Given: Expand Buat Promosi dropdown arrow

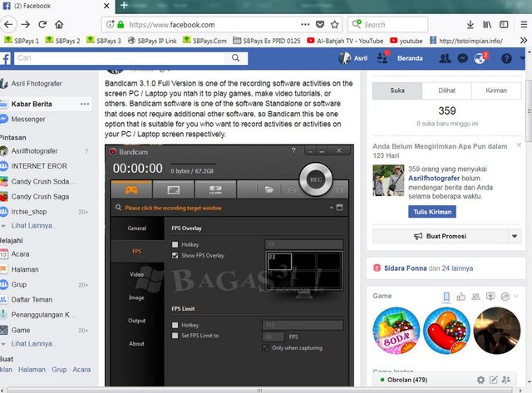Looking at the screenshot, I should (515, 236).
